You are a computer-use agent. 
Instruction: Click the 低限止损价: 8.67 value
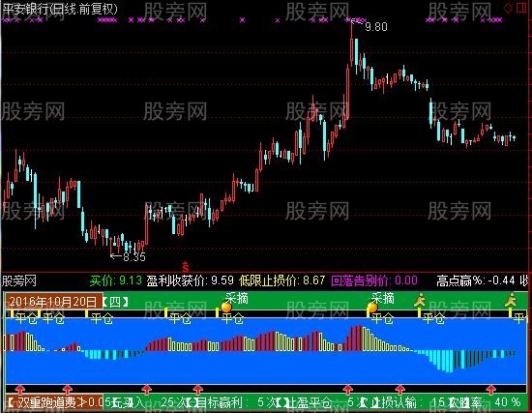(281, 280)
